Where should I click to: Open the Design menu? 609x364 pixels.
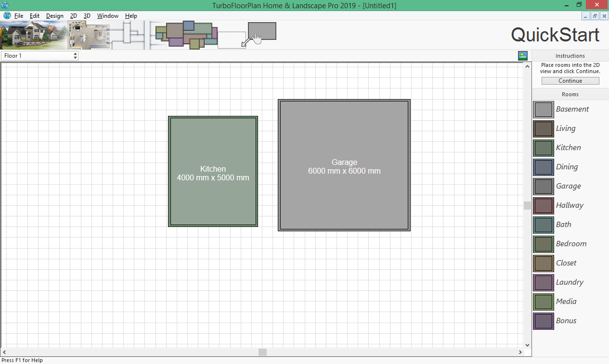click(55, 16)
